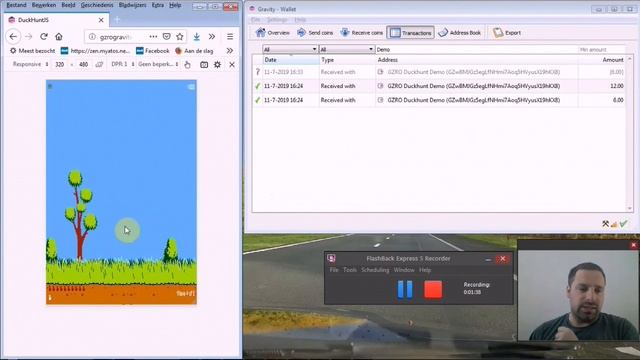Select the DuckHuntJS tab
This screenshot has height=360, width=640.
click(56, 20)
